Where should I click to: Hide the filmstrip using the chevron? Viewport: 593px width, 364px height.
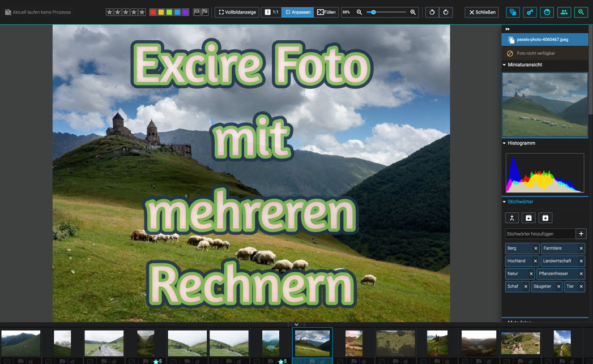click(297, 324)
